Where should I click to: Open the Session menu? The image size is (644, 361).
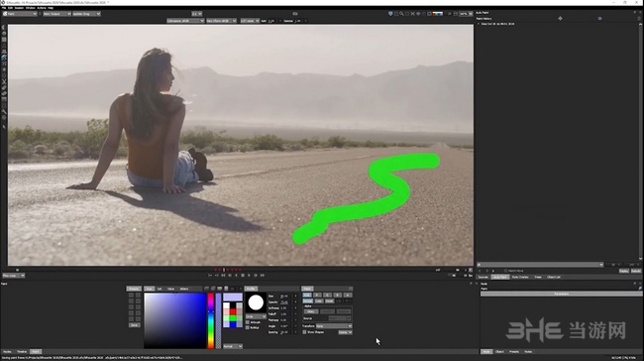click(19, 8)
